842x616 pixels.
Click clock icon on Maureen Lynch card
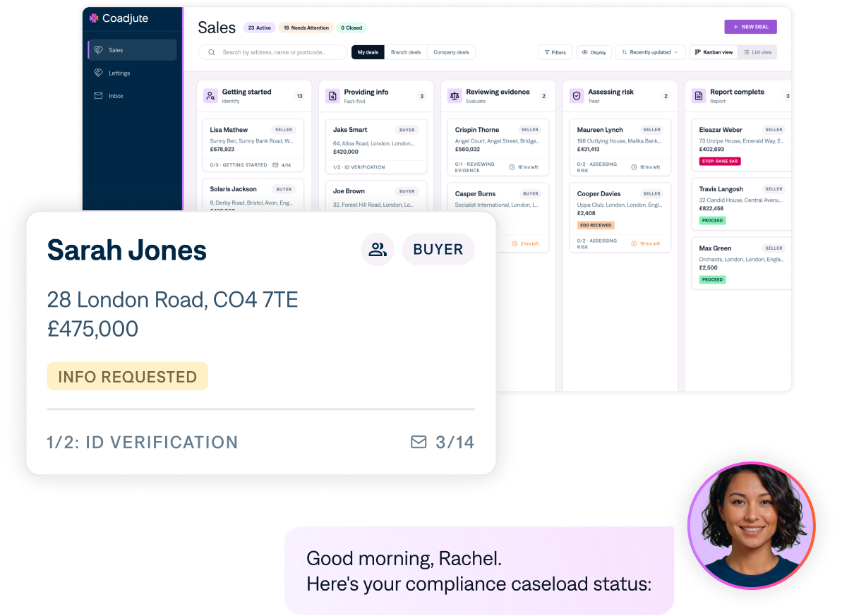[634, 167]
